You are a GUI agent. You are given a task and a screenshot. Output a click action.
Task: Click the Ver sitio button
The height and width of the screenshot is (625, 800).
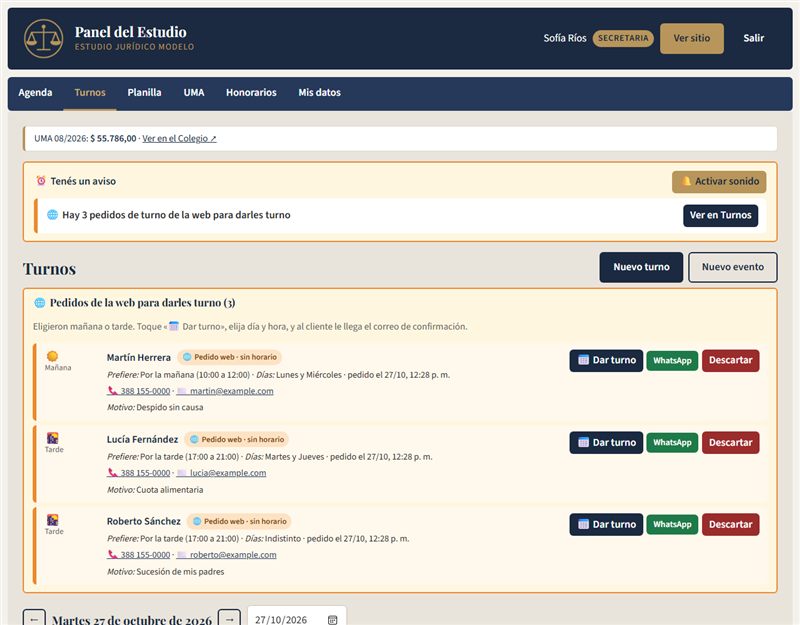coord(691,38)
